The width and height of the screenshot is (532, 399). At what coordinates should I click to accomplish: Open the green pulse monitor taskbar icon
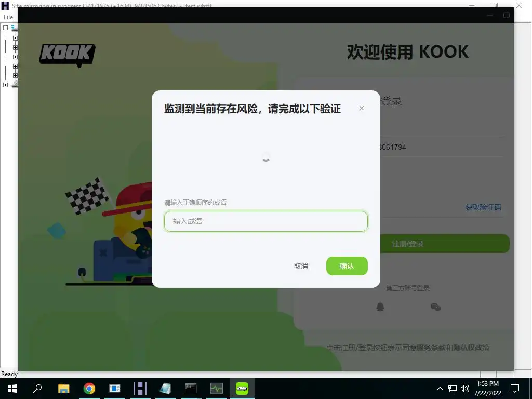pyautogui.click(x=217, y=389)
